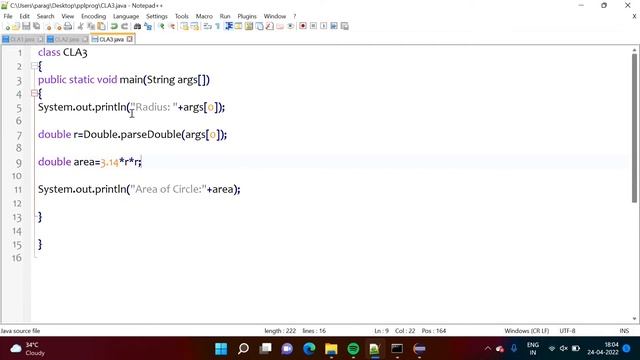Paste clipboard using the toolbar Paste icon
This screenshot has width=640, height=360.
(x=101, y=27)
